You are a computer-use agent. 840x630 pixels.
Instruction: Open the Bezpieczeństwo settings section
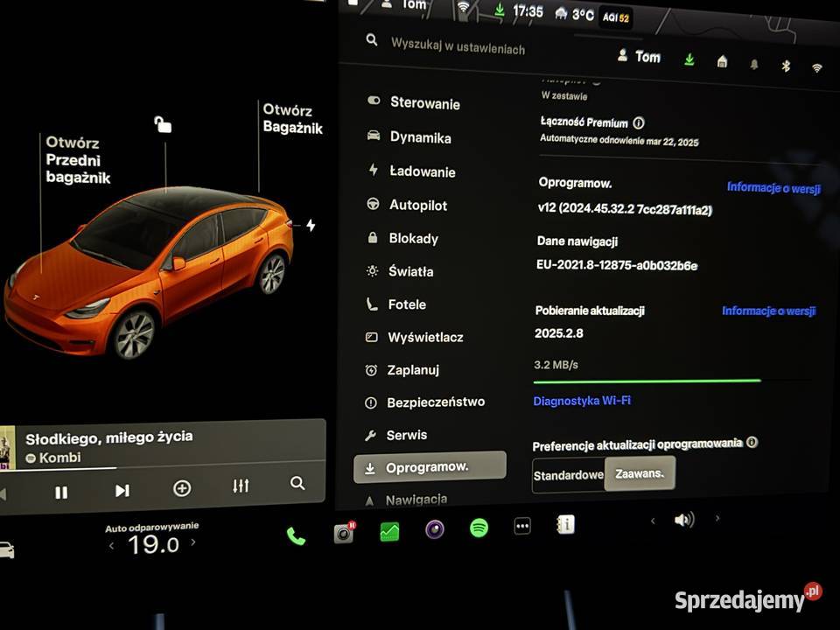(425, 402)
